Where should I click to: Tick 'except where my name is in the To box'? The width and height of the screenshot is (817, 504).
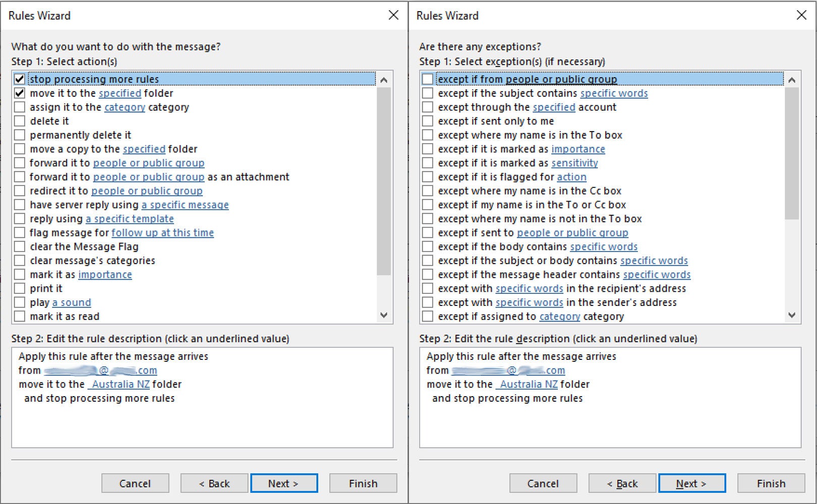(x=428, y=135)
